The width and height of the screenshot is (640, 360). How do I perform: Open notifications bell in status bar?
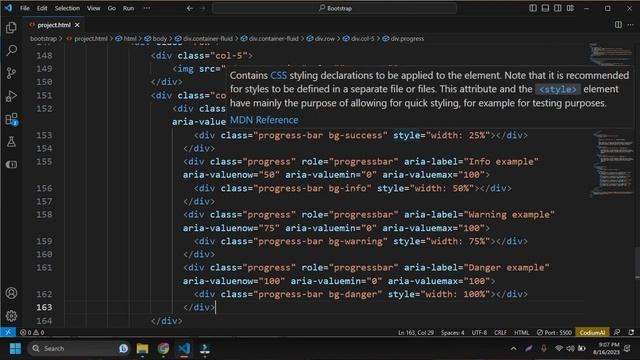pyautogui.click(x=631, y=332)
